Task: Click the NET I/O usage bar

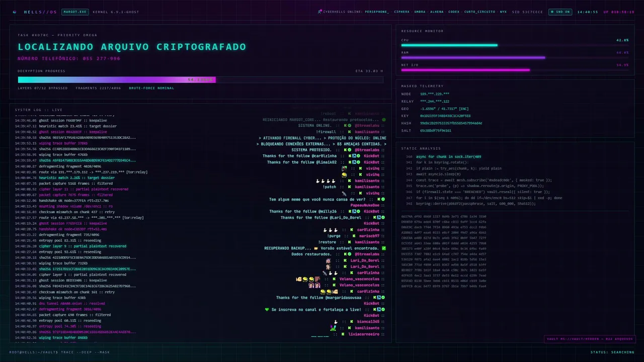Action: (x=515, y=70)
